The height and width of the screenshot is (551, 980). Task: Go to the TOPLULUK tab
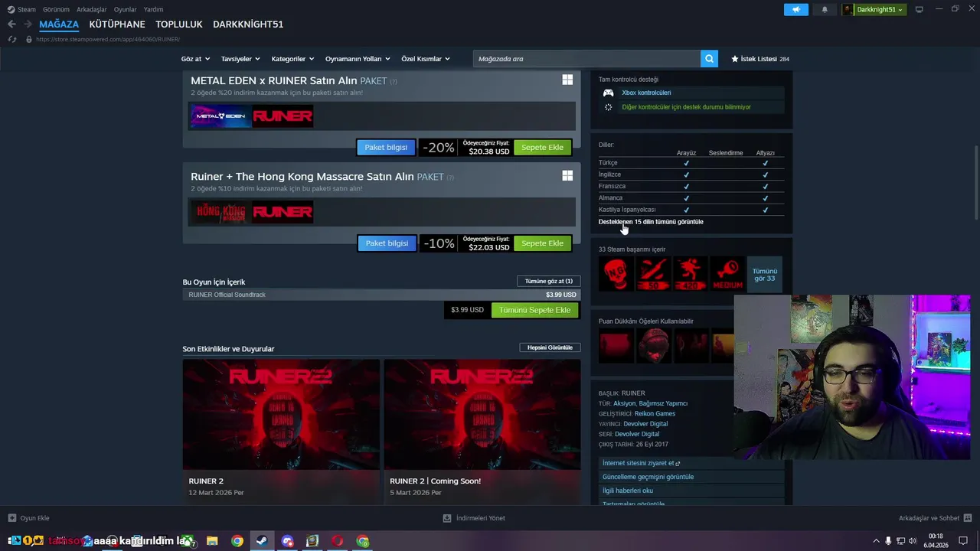[179, 24]
